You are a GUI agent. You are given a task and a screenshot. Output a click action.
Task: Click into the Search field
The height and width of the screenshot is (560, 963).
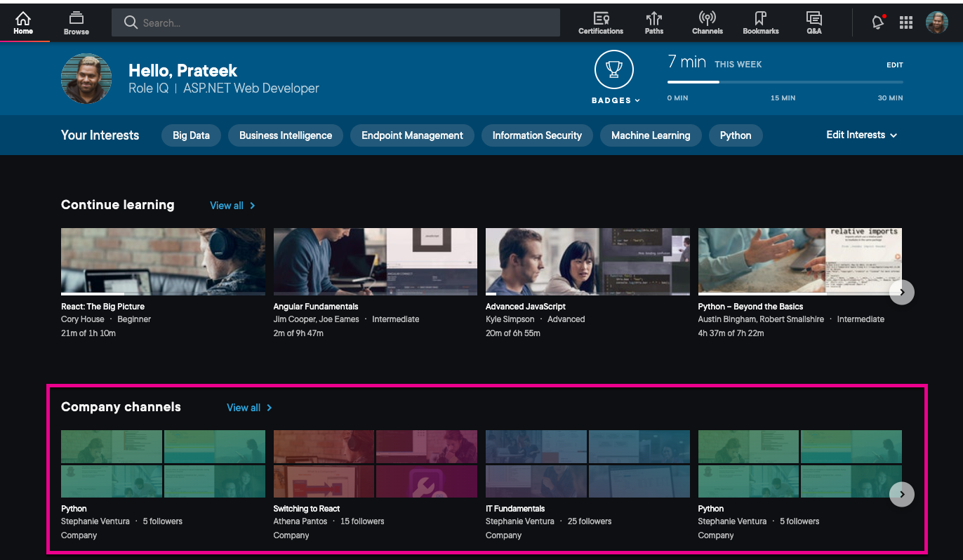[336, 22]
